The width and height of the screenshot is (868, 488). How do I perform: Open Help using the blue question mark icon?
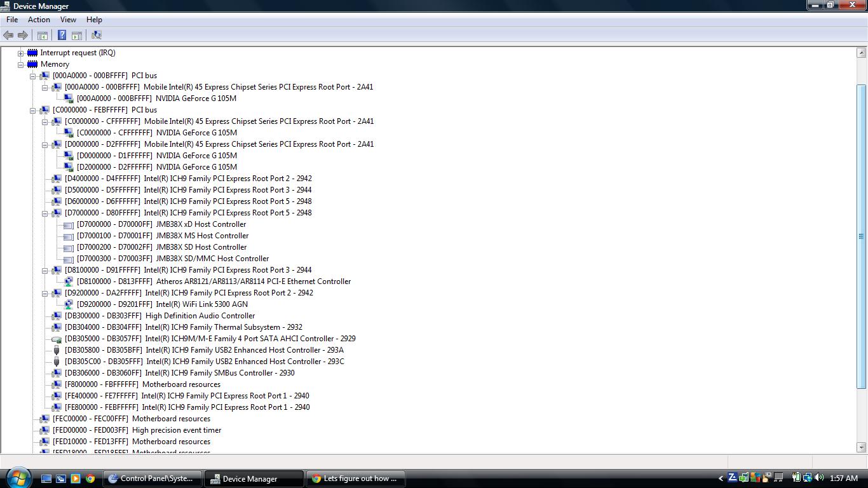point(62,36)
